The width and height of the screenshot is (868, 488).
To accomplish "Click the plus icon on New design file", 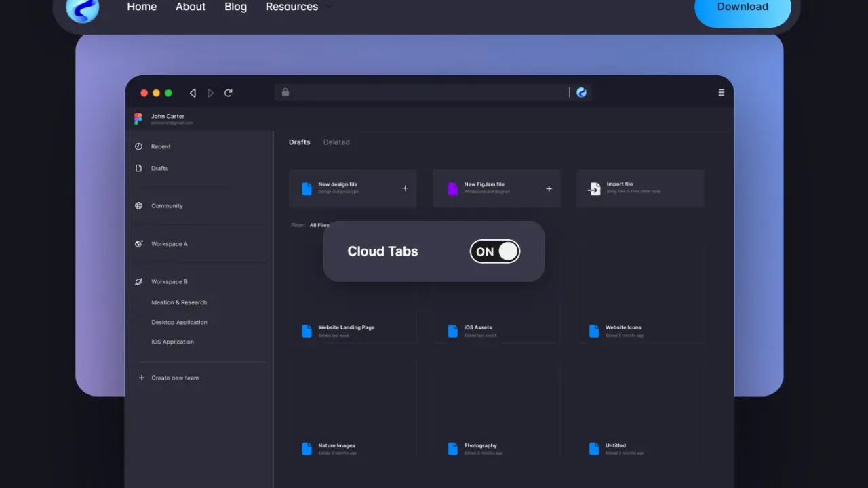I will click(x=405, y=188).
